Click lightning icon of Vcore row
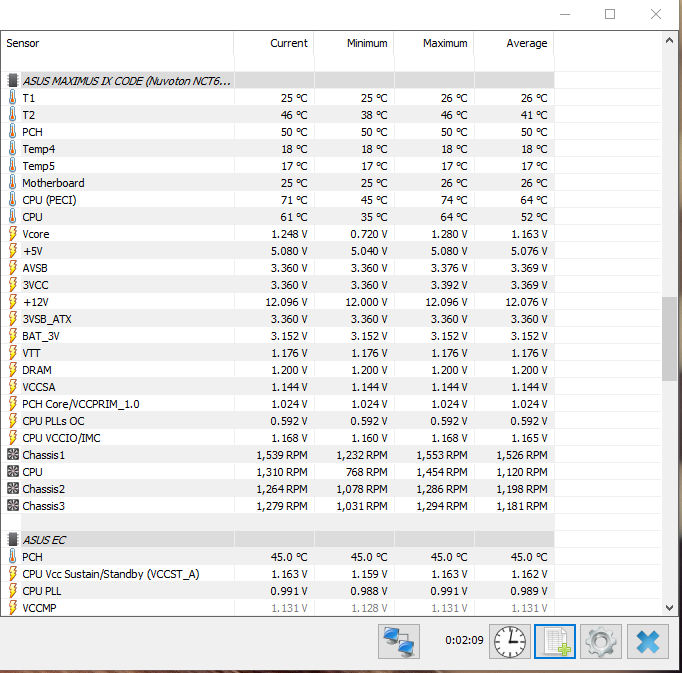The height and width of the screenshot is (673, 682). tap(13, 234)
